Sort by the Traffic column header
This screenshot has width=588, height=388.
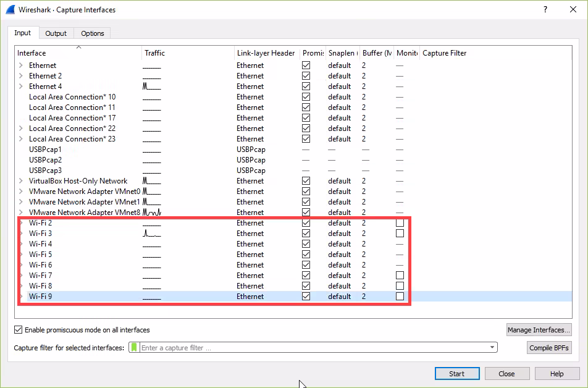(188, 53)
